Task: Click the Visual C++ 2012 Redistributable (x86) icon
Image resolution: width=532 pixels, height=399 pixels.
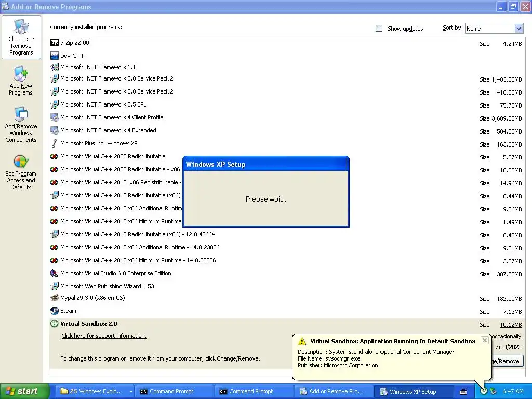Action: (x=54, y=195)
